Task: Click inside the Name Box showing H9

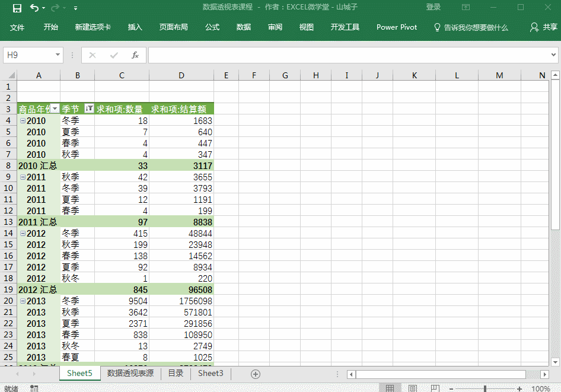Action: point(28,55)
